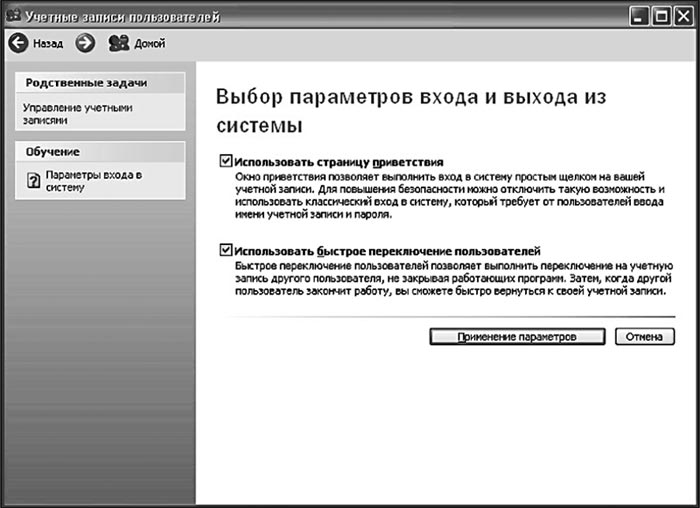The height and width of the screenshot is (508, 700).
Task: Toggle Использовать быстрое переключение пользователей checkbox
Action: (x=226, y=250)
